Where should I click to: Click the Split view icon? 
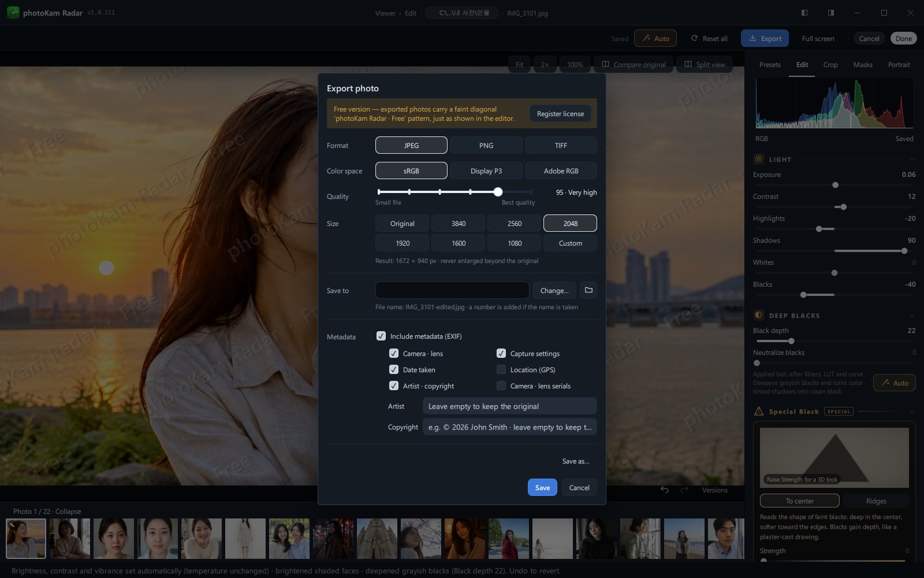688,64
